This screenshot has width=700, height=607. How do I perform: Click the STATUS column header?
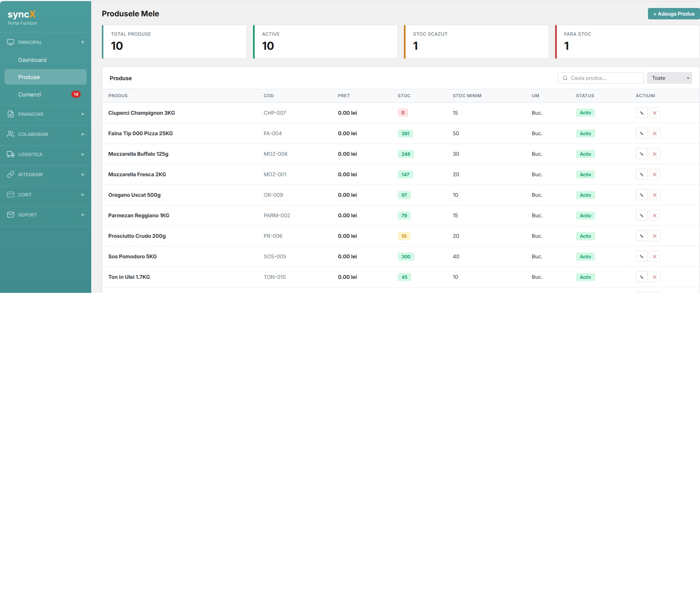pos(585,96)
